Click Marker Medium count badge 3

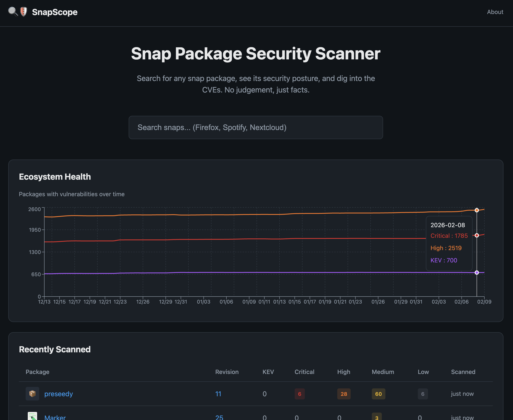tap(377, 417)
